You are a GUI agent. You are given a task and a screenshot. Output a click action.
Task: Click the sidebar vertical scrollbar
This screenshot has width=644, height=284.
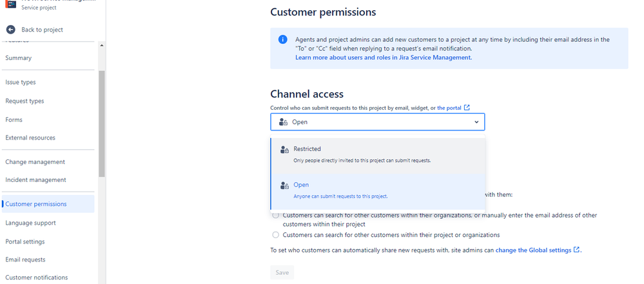102,123
